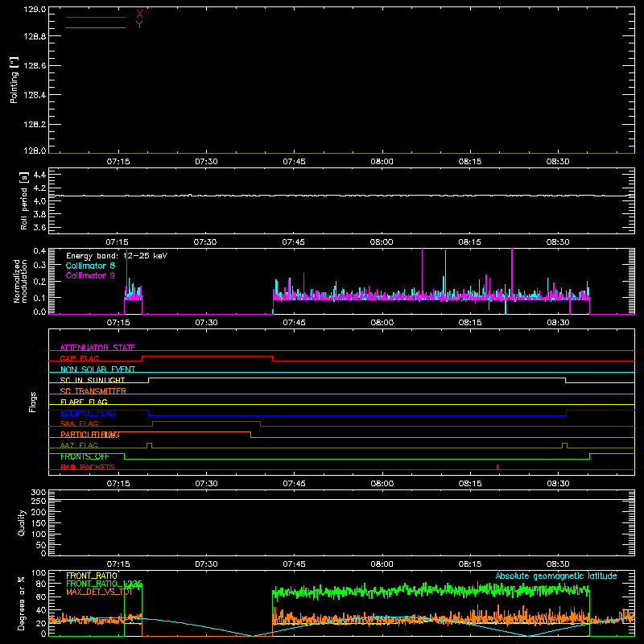Screen dimensions: 644x644
Task: Click the 129.0 tick label
Action: click(35, 10)
